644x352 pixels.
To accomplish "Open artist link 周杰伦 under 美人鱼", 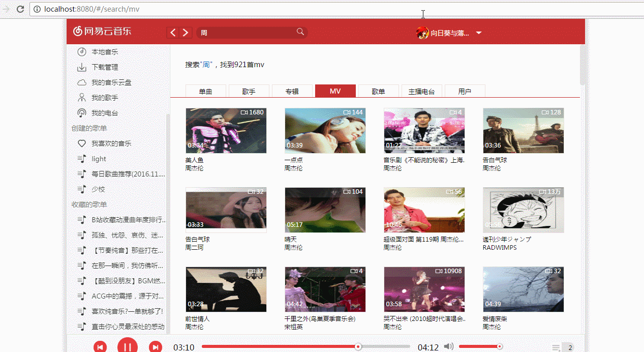I will click(195, 168).
